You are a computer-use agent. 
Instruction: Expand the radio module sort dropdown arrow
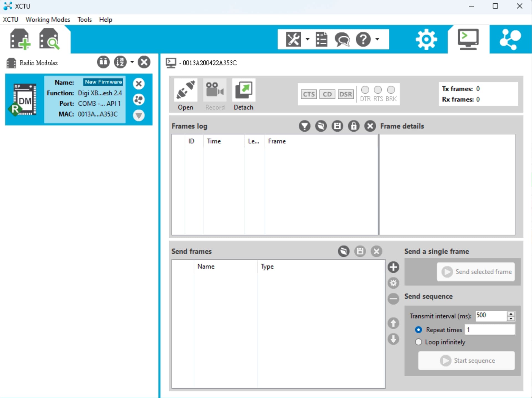[x=132, y=62]
